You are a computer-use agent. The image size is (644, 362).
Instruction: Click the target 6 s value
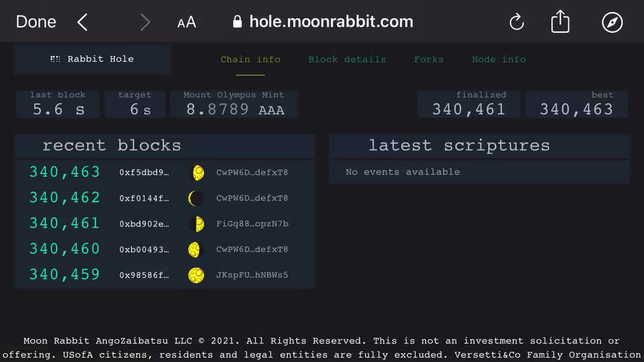[141, 109]
